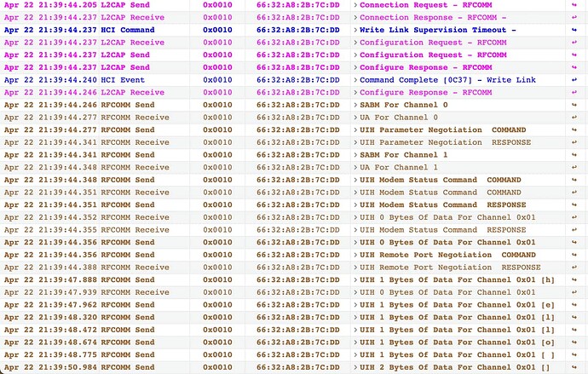Click direction arrow on Write Link Supervision Timeout row
The image size is (588, 374).
pos(574,30)
